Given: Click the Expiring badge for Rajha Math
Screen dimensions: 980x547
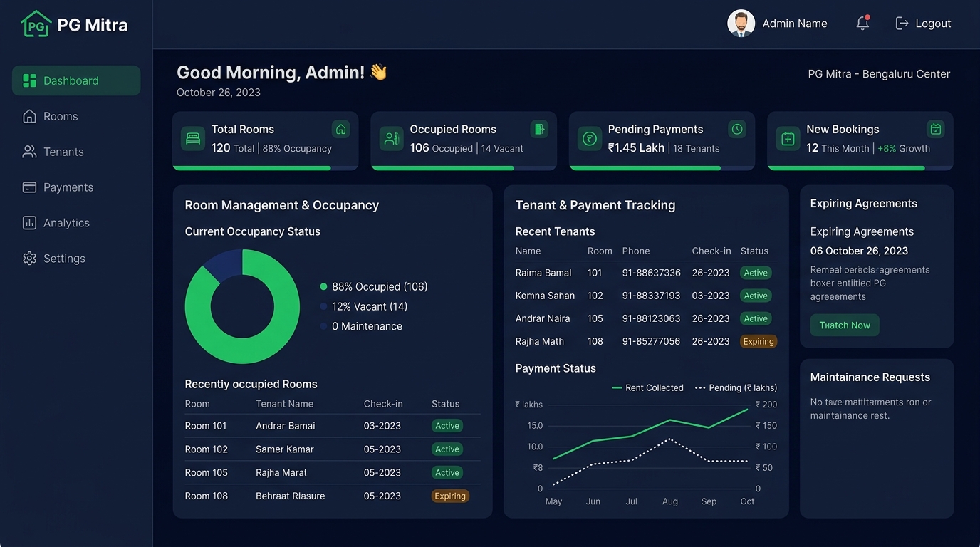Looking at the screenshot, I should 759,342.
